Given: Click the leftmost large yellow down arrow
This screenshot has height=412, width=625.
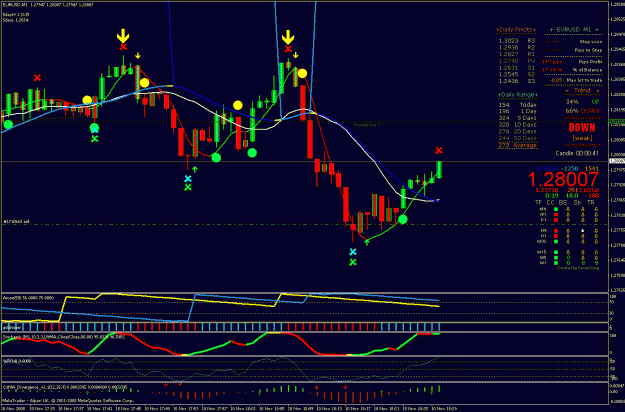Looking at the screenshot, I should (x=123, y=36).
